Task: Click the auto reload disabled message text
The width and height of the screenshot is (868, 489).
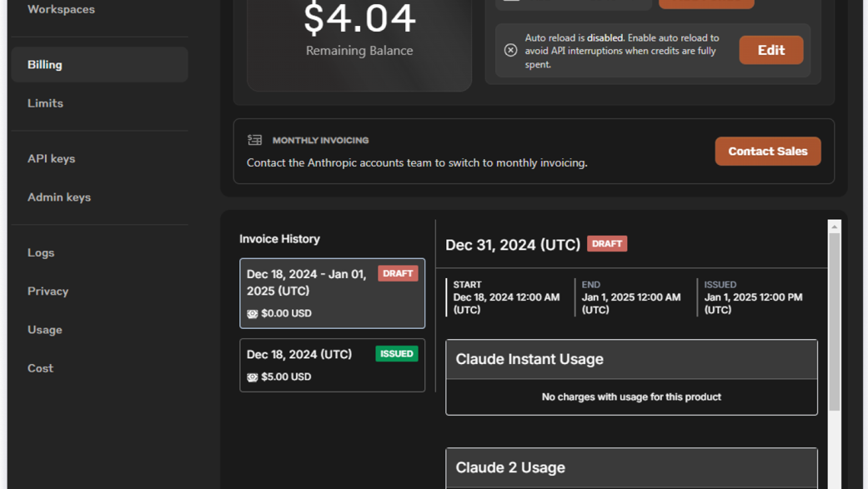Action: pos(622,51)
